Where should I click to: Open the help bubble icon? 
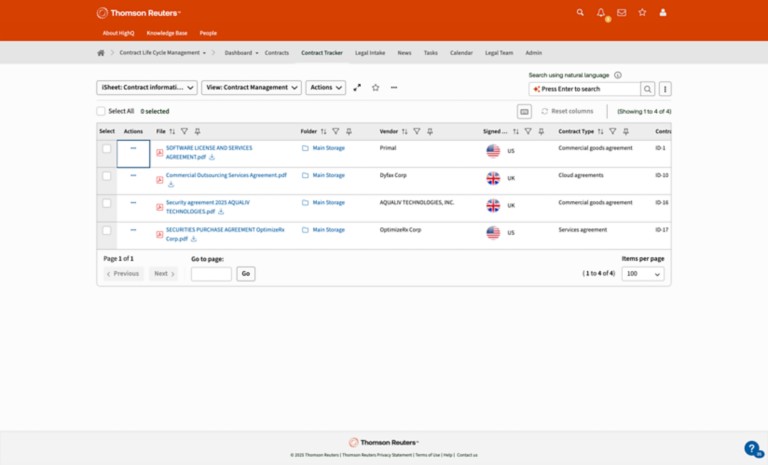(752, 448)
